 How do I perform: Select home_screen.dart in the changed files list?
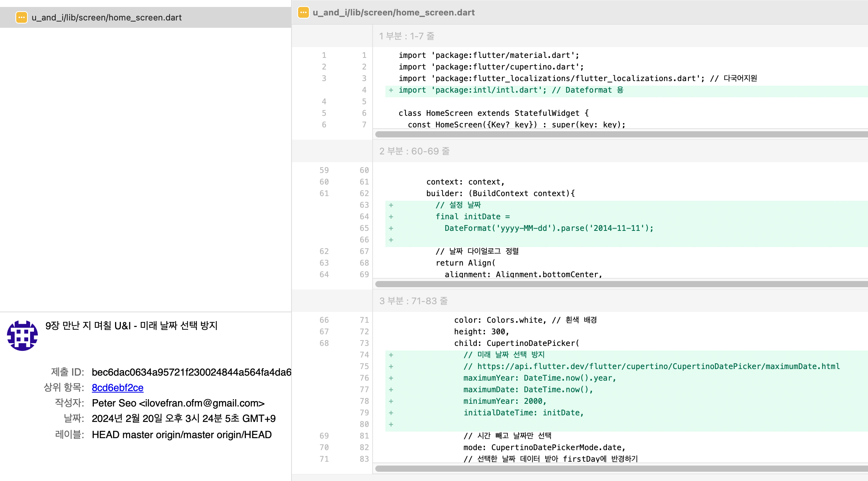[107, 17]
